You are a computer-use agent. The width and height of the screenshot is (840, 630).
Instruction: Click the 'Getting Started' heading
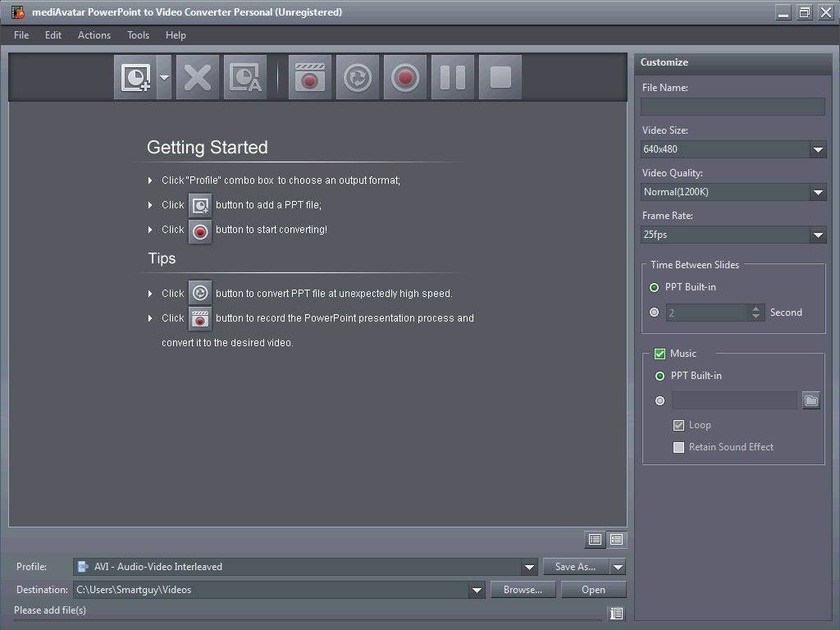point(208,148)
